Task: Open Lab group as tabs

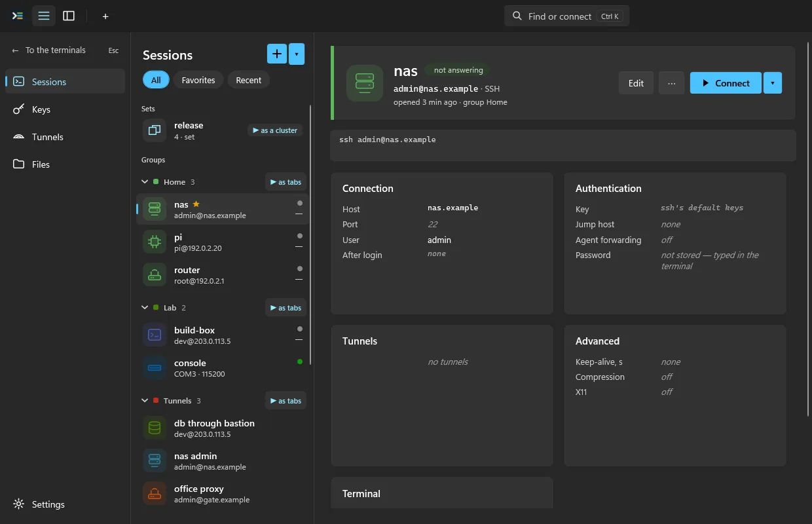Action: click(x=286, y=308)
